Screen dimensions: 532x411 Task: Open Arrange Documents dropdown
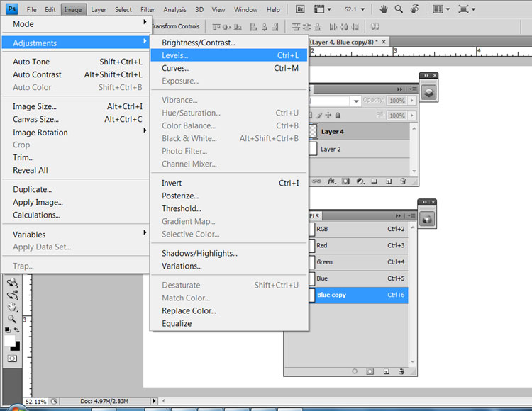(x=441, y=9)
